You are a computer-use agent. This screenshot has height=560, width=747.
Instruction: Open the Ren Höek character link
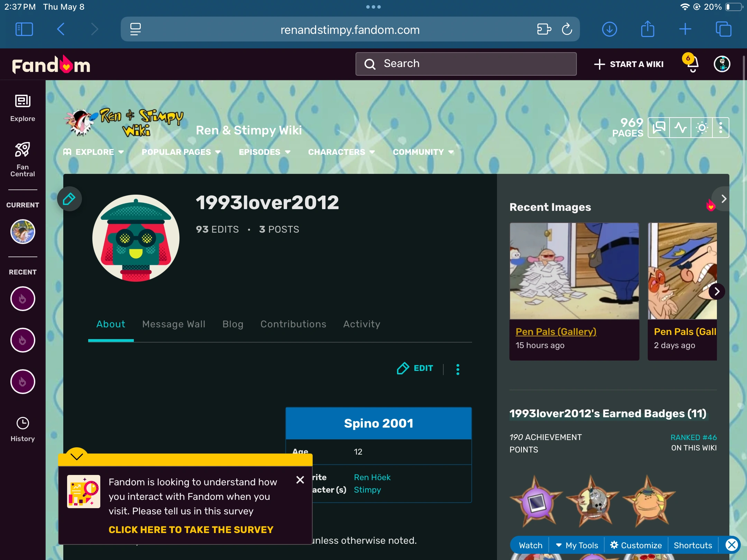[x=372, y=477]
